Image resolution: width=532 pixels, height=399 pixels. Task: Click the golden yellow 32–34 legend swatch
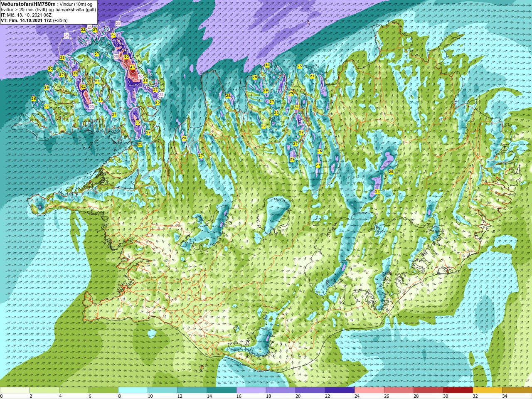pos(487,390)
